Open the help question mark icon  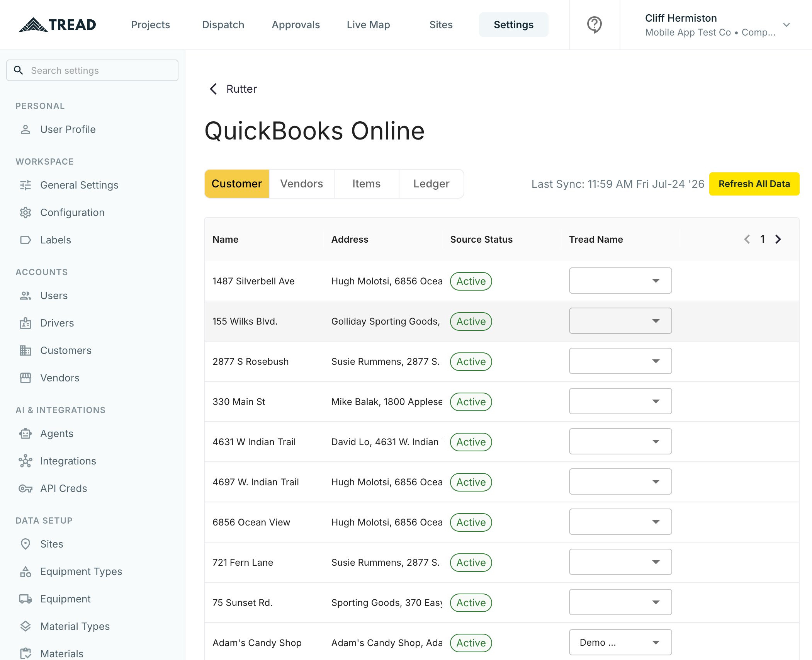pyautogui.click(x=595, y=25)
